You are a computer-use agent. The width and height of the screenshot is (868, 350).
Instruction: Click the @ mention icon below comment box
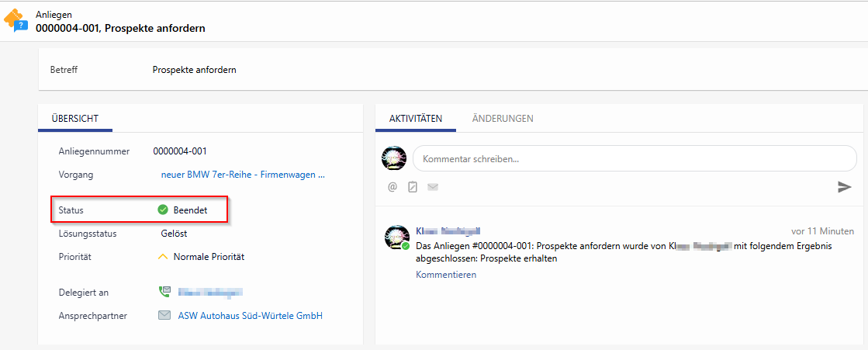pyautogui.click(x=393, y=187)
